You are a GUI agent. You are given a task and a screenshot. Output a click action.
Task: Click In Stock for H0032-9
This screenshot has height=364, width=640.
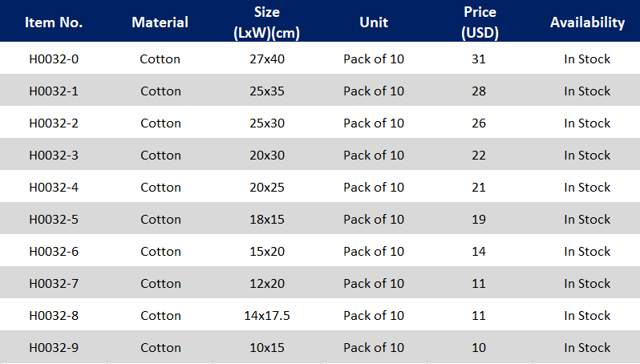[587, 348]
